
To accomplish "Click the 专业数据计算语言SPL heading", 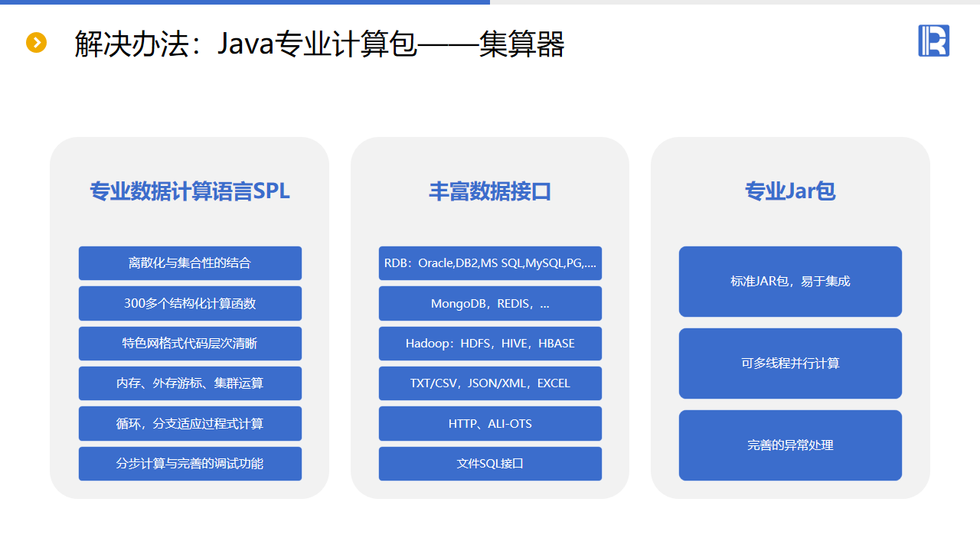I will (x=190, y=191).
